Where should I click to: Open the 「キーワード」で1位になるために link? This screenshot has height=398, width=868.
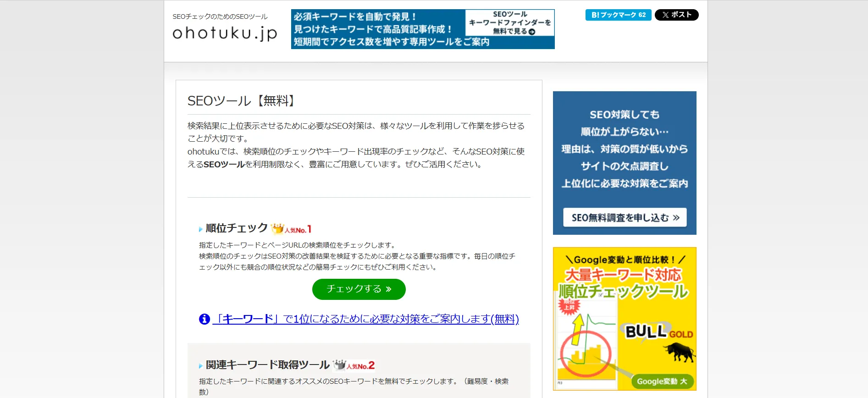pyautogui.click(x=365, y=319)
